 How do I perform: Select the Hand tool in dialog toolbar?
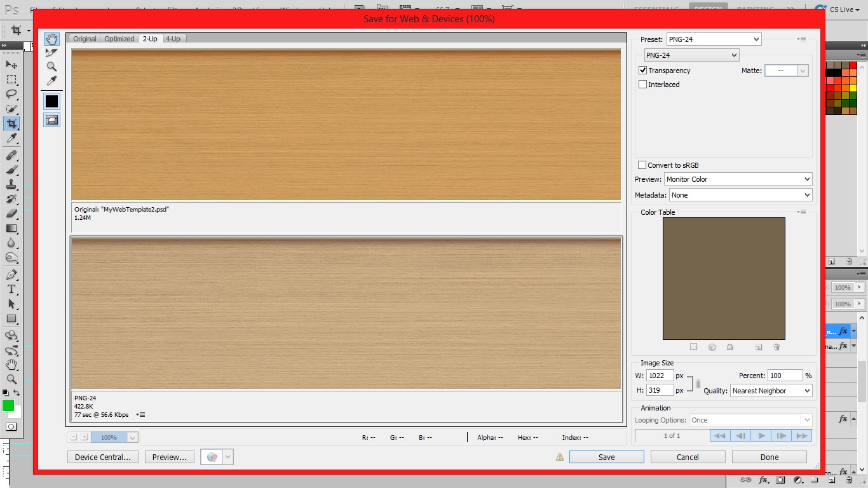(x=51, y=39)
